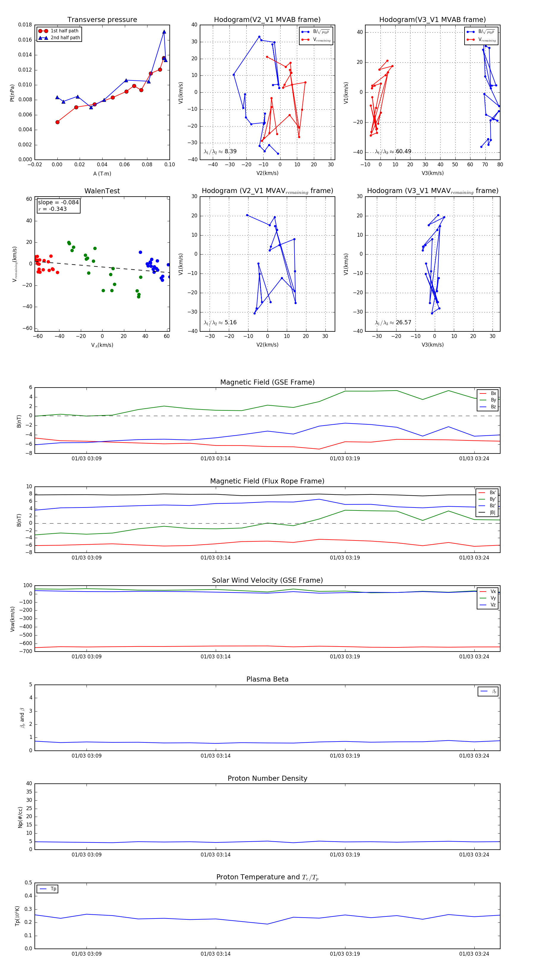Screen dimensions: 535x980
Task: Click 'Np(#/cc)' y-axis label
Action: click(x=20, y=817)
